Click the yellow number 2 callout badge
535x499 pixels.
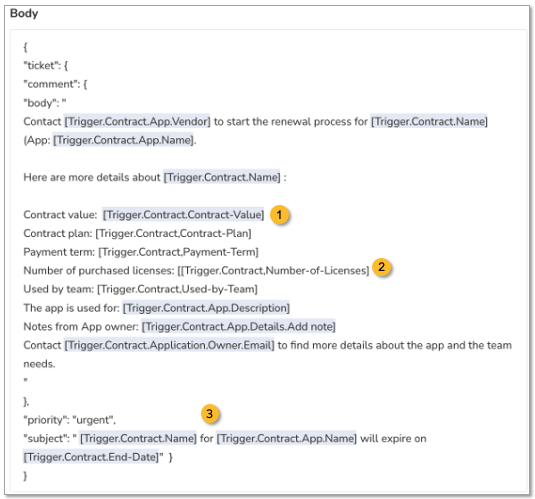pyautogui.click(x=381, y=267)
